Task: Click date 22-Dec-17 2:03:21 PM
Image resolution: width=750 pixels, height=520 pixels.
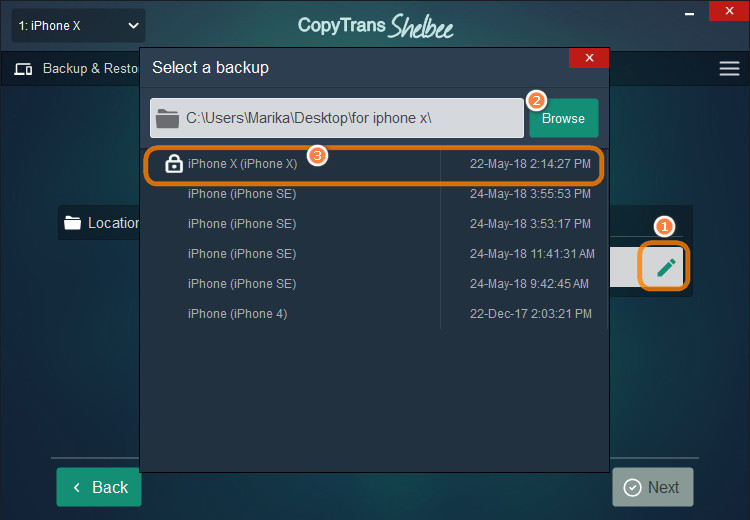Action: [530, 314]
